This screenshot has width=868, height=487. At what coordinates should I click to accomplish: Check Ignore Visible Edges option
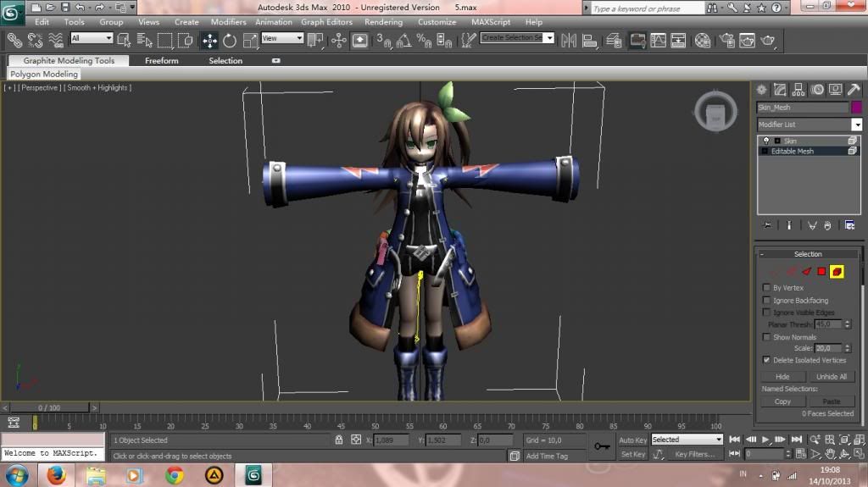pyautogui.click(x=766, y=313)
